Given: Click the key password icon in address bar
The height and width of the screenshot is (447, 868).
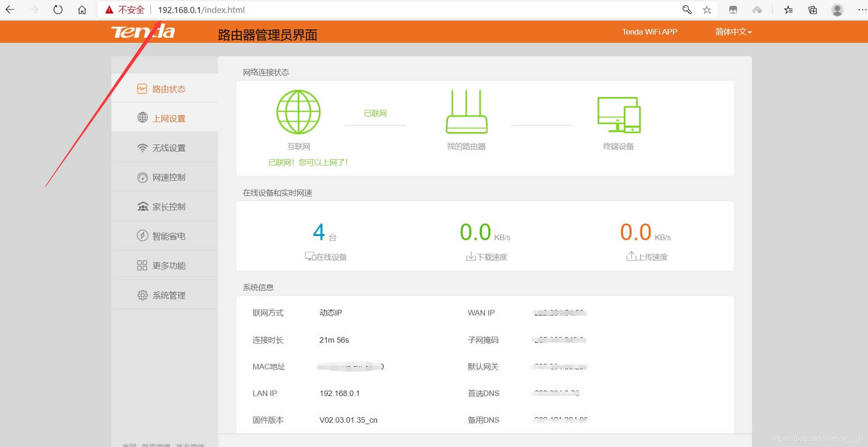Looking at the screenshot, I should pos(687,10).
